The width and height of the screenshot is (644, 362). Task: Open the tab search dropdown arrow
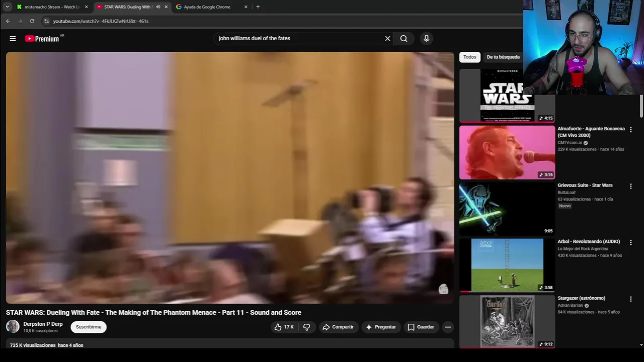click(x=7, y=7)
